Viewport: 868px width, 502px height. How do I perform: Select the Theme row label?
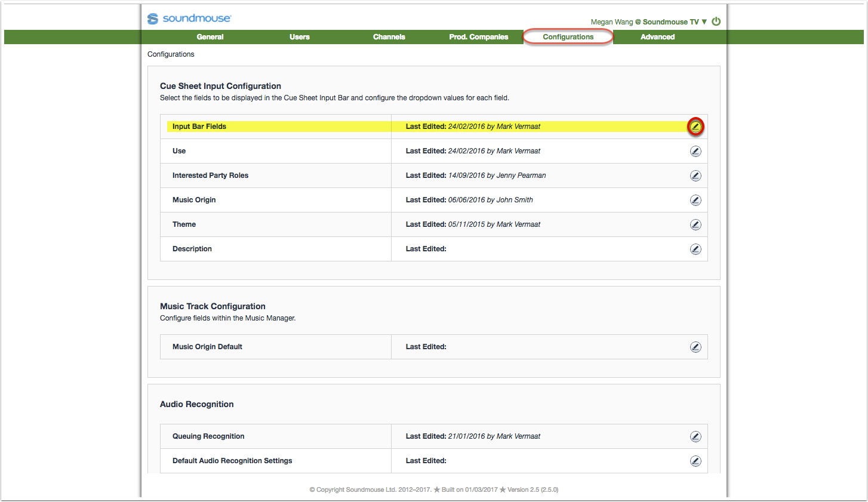tap(184, 224)
